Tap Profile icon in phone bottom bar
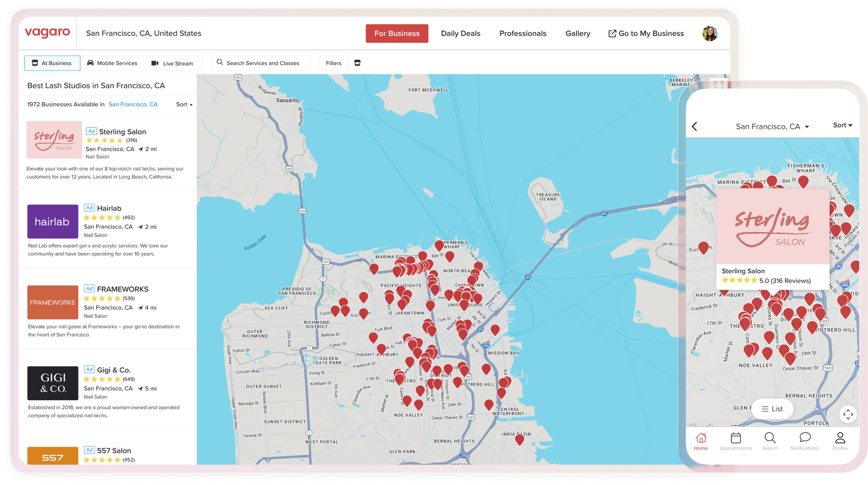The height and width of the screenshot is (485, 868). [840, 441]
